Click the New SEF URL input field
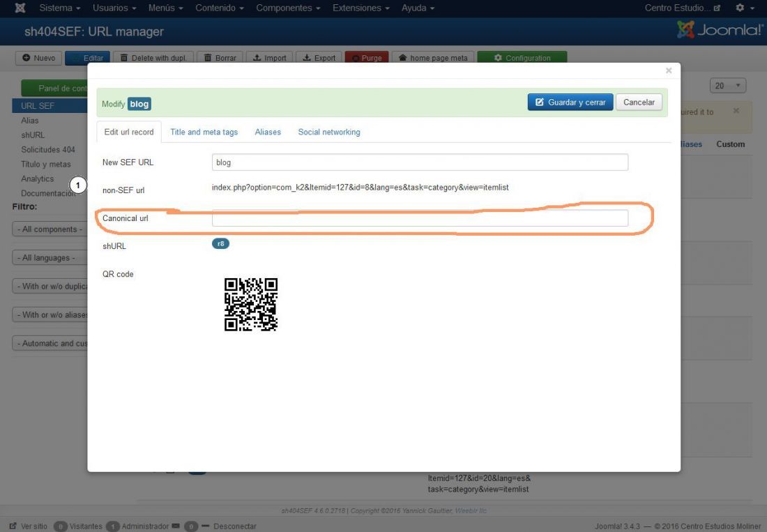767x532 pixels. point(420,162)
